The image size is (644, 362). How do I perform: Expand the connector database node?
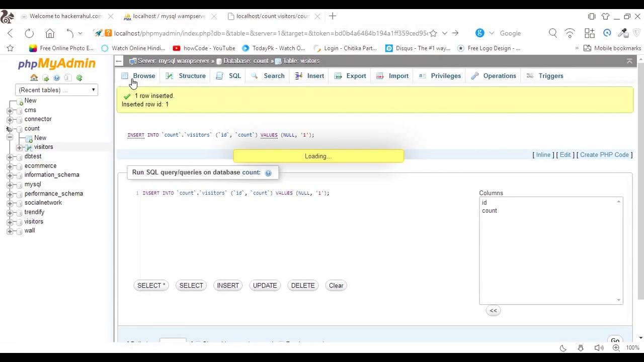pos(10,119)
